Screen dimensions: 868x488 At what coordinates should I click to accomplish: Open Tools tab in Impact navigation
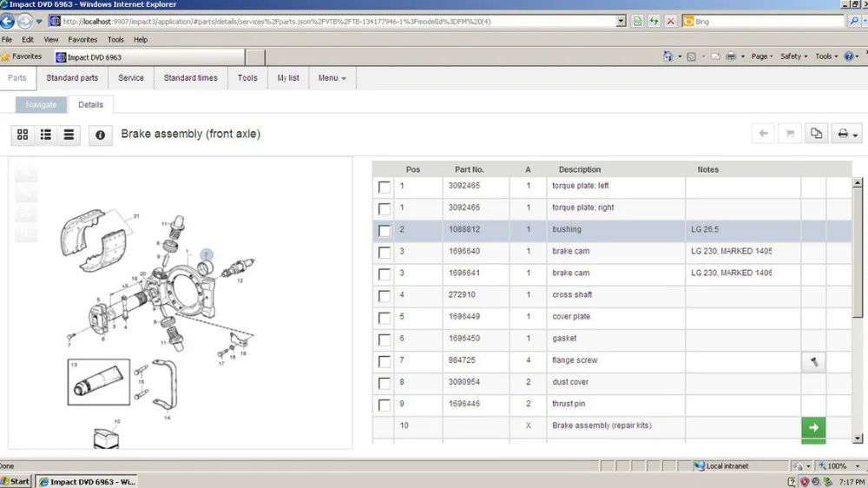point(247,78)
